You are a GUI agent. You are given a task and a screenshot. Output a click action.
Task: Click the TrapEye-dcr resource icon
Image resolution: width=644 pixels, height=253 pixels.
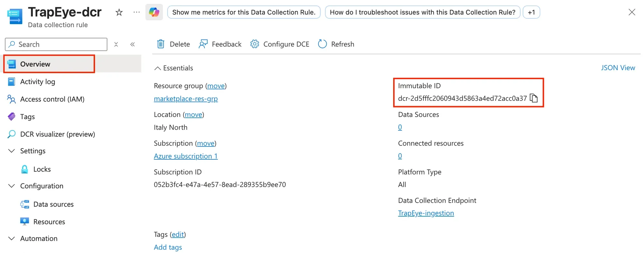15,16
